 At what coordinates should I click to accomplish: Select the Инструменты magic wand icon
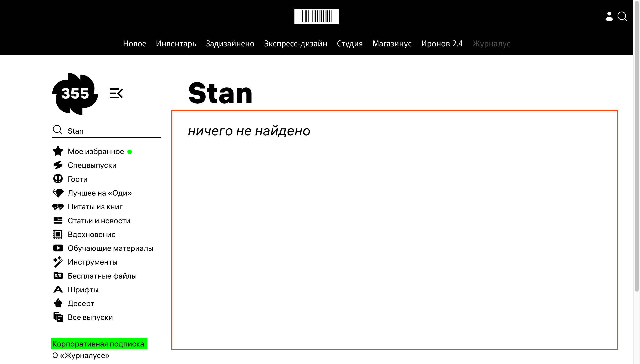tap(58, 262)
